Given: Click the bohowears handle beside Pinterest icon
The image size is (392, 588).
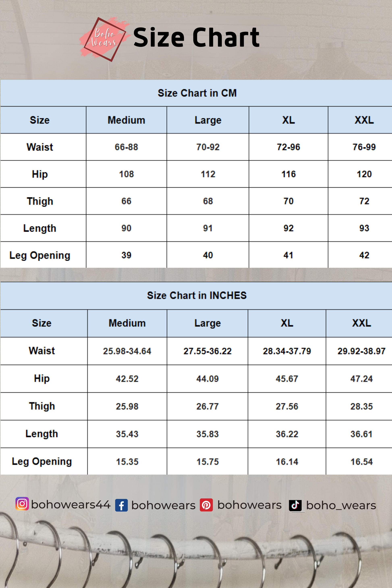Looking at the screenshot, I should [250, 505].
